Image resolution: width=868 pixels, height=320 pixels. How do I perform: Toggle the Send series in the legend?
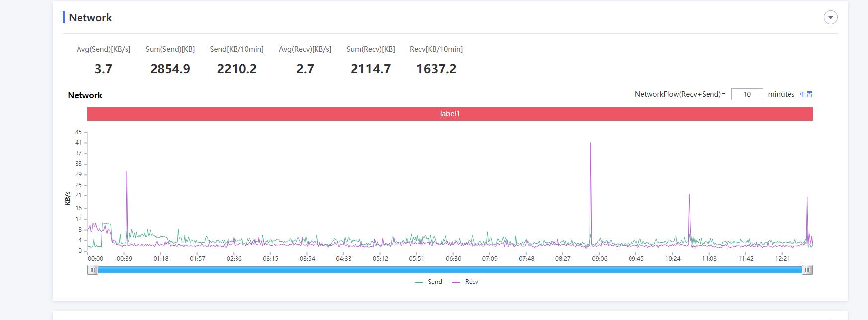(428, 282)
